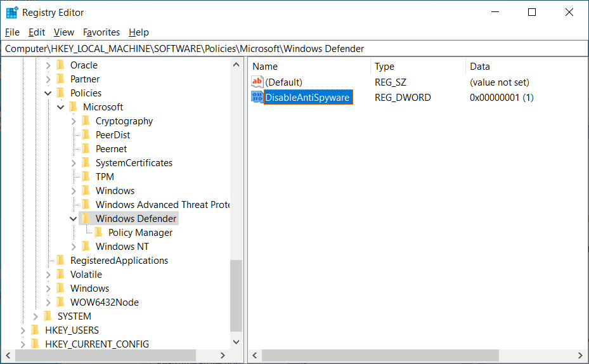The height and width of the screenshot is (364, 589).
Task: Expand the HKEY_CURRENT_CONFIG hive
Action: point(23,344)
